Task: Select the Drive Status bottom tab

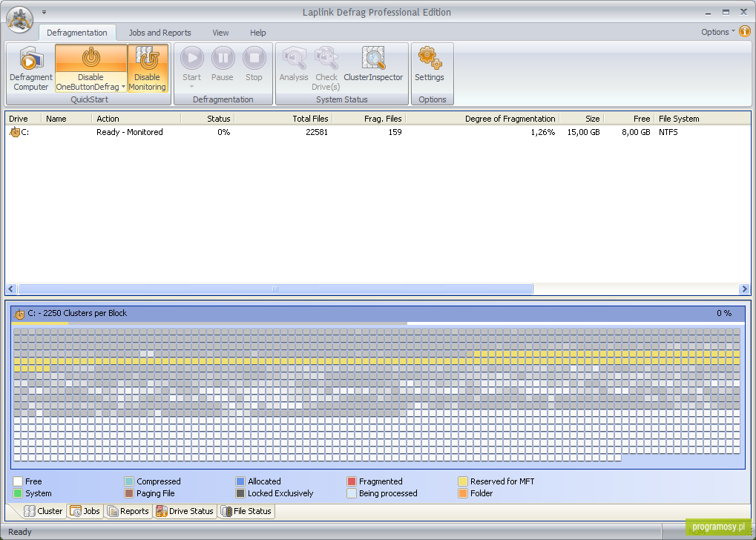Action: point(185,511)
